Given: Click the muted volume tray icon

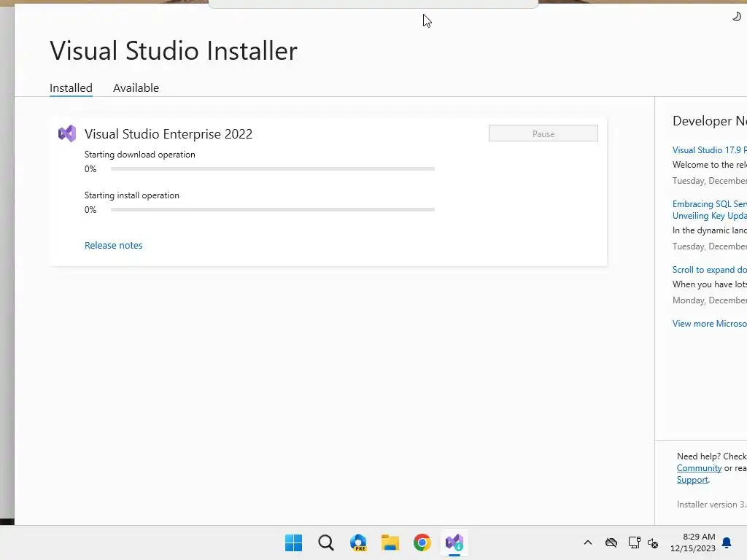Looking at the screenshot, I should (x=653, y=542).
